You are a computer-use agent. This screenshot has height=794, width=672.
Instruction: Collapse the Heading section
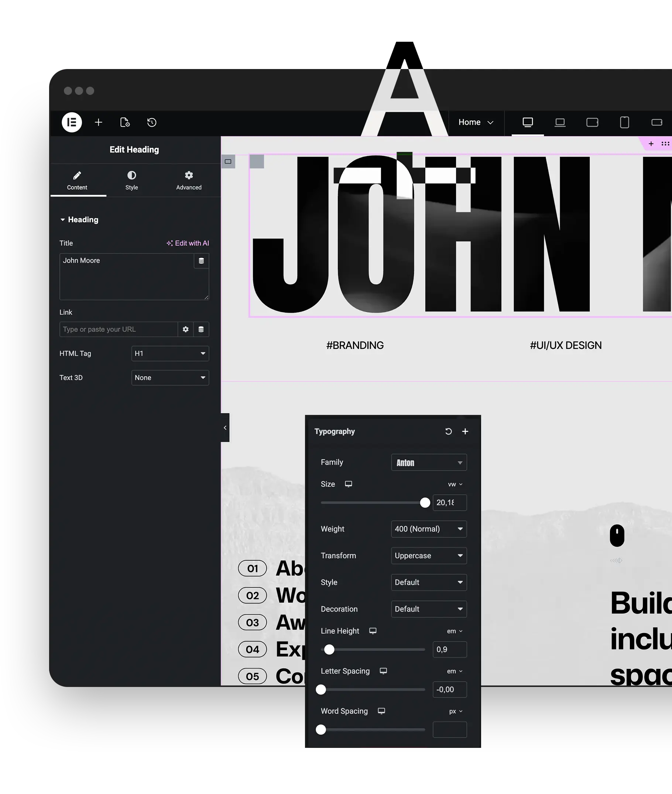pos(63,220)
